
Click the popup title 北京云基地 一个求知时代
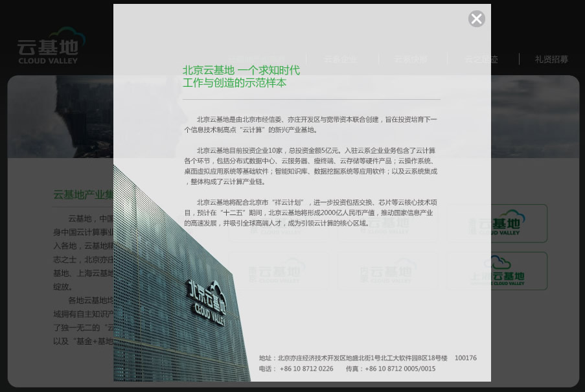tap(241, 70)
